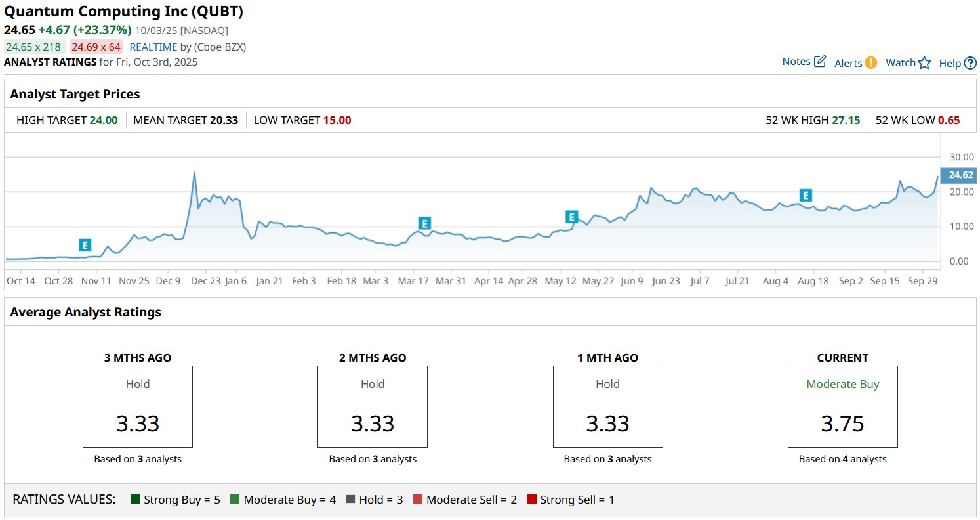Image resolution: width=980 pixels, height=520 pixels.
Task: Click the dark red Strong Sell legend swatch
Action: point(531,500)
